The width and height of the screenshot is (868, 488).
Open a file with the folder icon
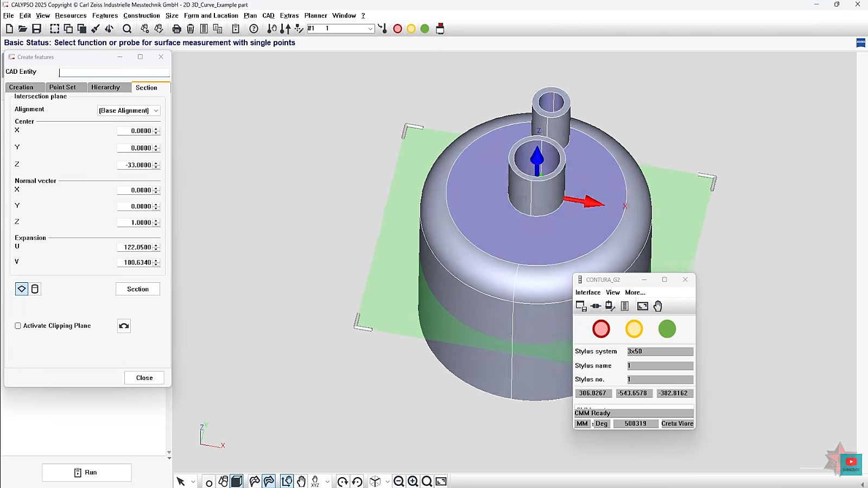point(23,29)
